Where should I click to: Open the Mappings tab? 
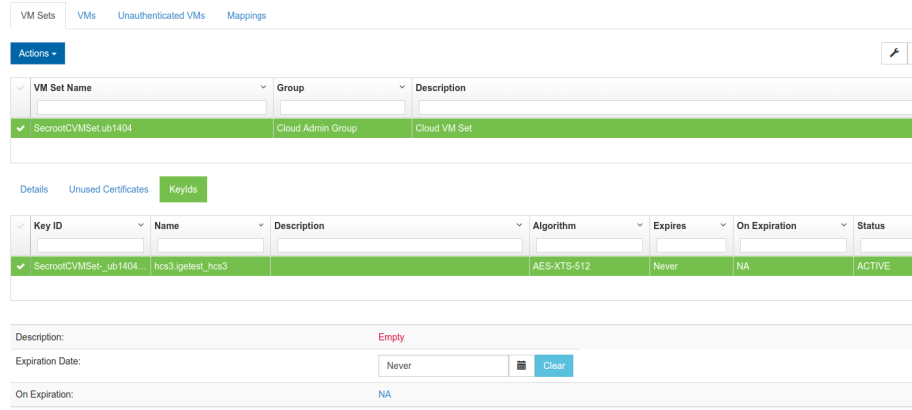[x=247, y=16]
